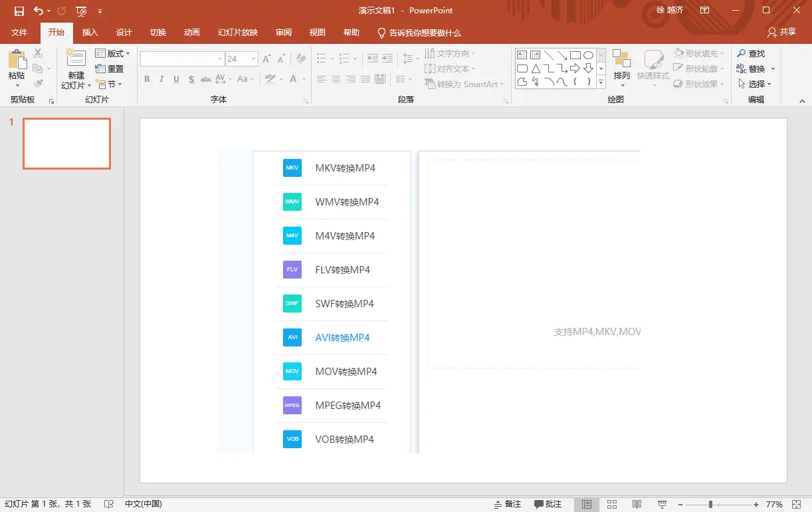This screenshot has width=812, height=512.
Task: Open the 文字方向 text direction dropdown
Action: pos(451,53)
